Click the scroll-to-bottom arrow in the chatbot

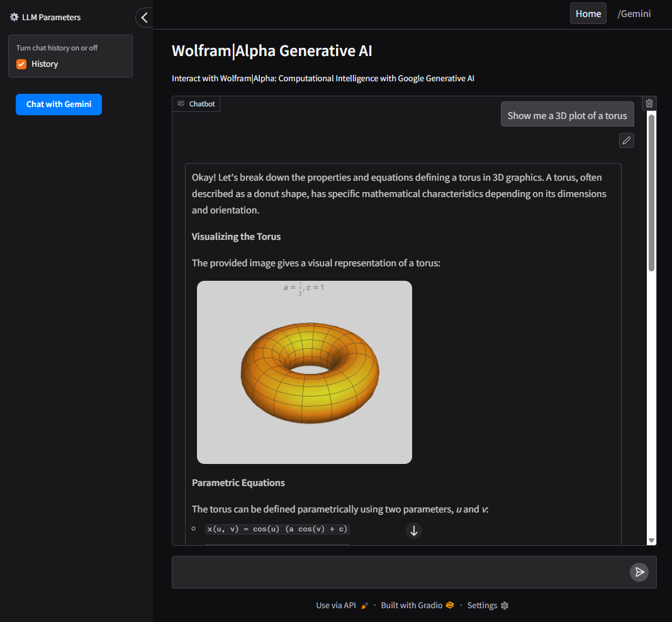tap(413, 531)
